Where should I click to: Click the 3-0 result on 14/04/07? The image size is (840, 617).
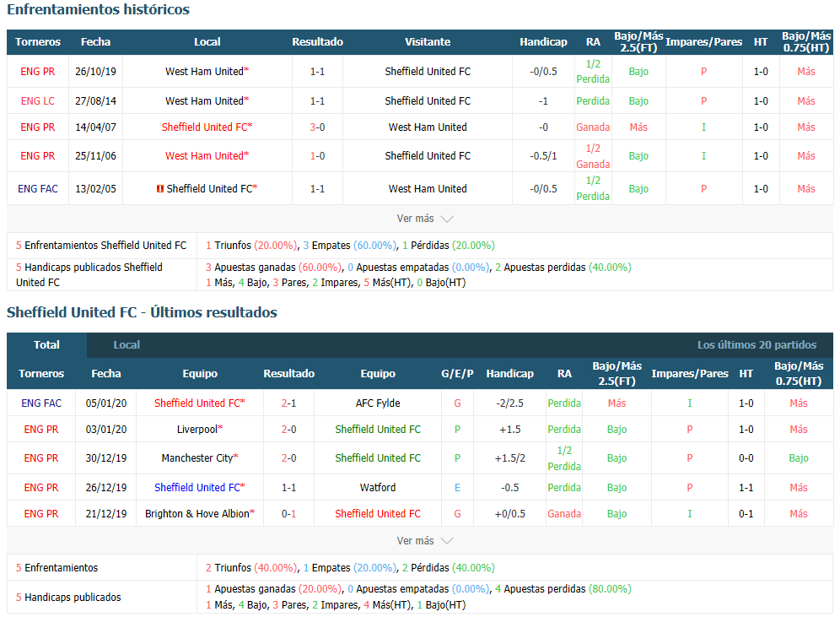317,127
